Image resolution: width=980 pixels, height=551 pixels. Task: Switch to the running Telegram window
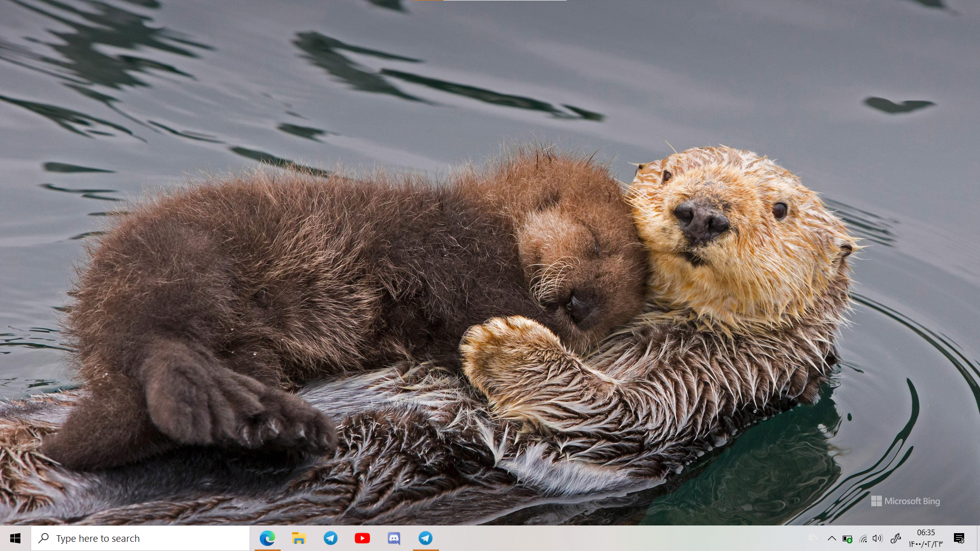426,538
